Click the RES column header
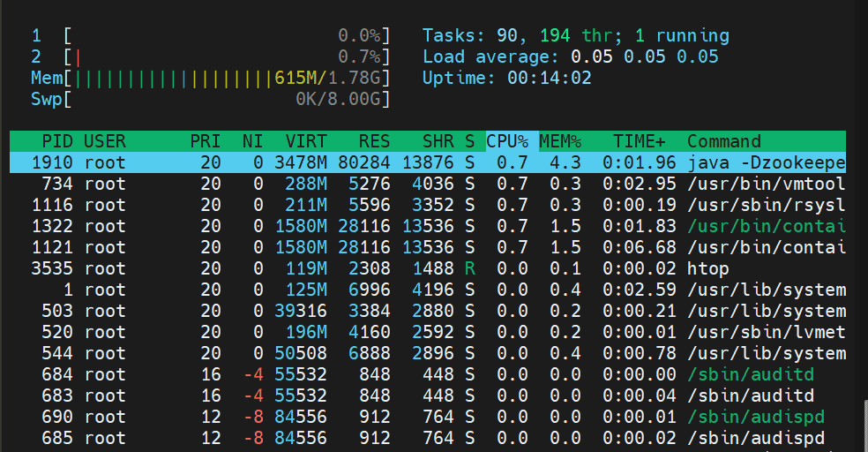 tap(373, 141)
